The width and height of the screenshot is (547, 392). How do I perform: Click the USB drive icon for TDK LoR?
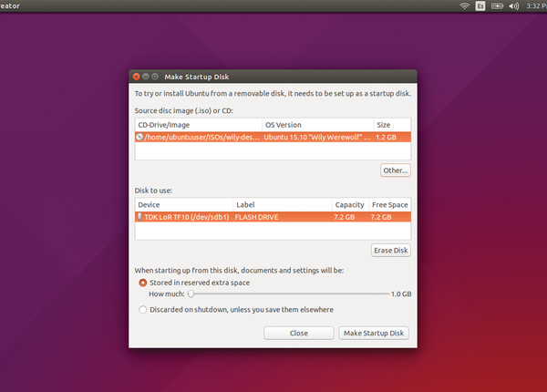(139, 218)
